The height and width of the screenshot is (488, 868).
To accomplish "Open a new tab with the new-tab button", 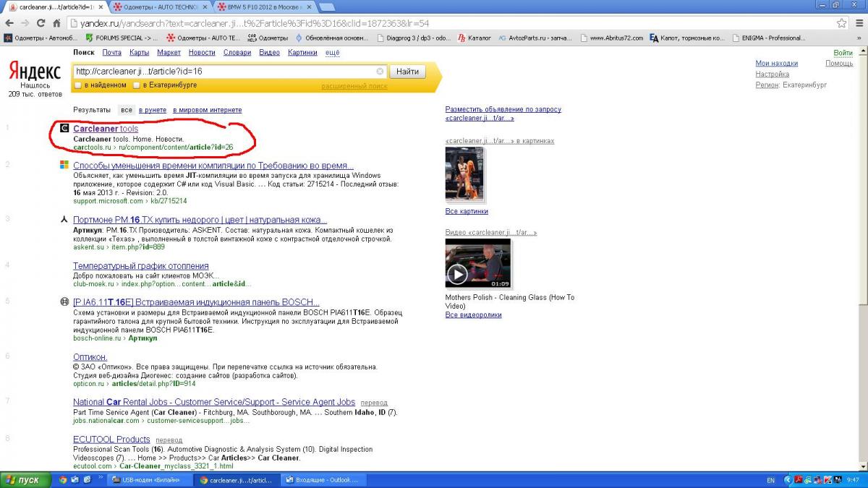I will click(327, 7).
